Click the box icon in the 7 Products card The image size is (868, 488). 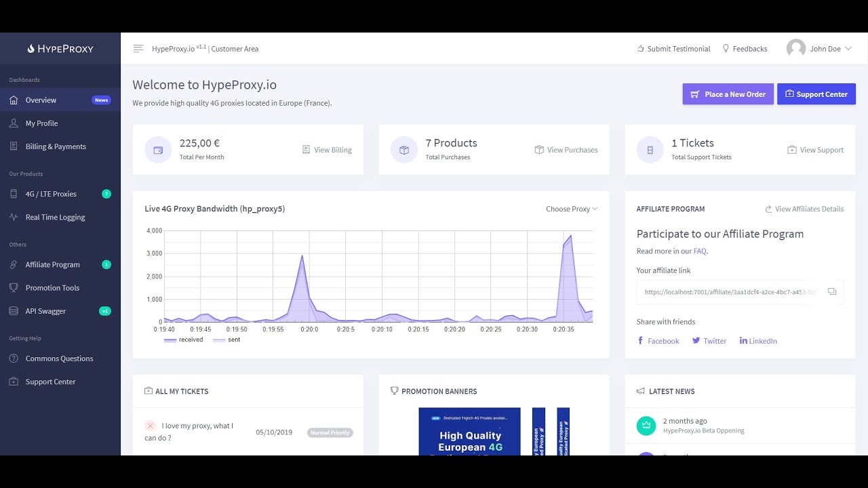(404, 150)
